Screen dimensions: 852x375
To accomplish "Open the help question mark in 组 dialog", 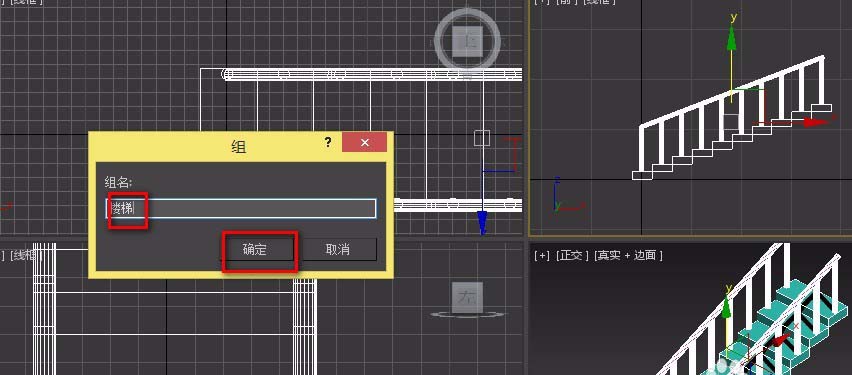I will 328,142.
